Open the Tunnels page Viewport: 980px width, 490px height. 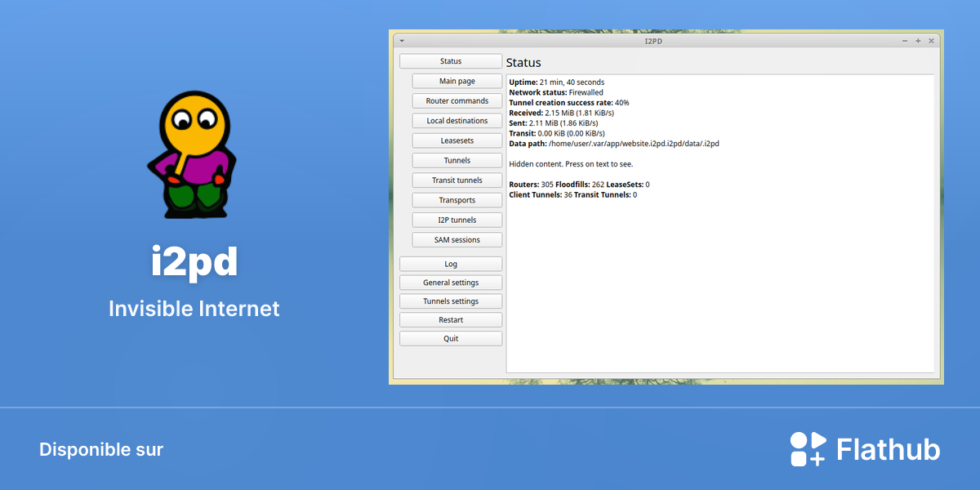(457, 160)
